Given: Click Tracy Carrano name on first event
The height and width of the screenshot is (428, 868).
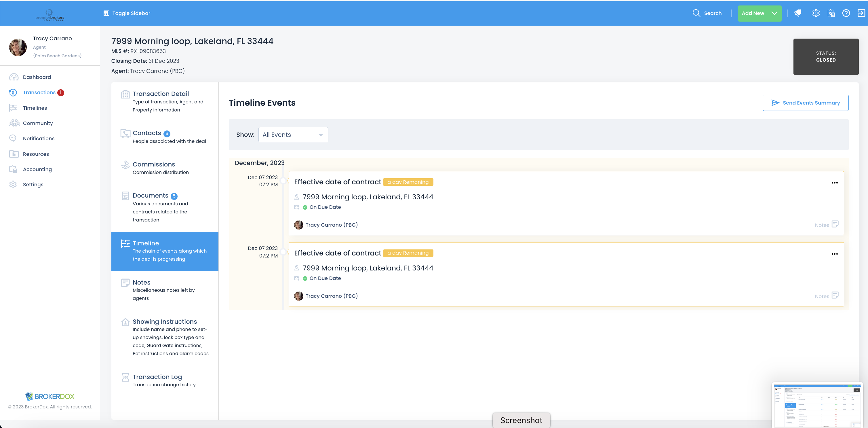Looking at the screenshot, I should pyautogui.click(x=332, y=225).
